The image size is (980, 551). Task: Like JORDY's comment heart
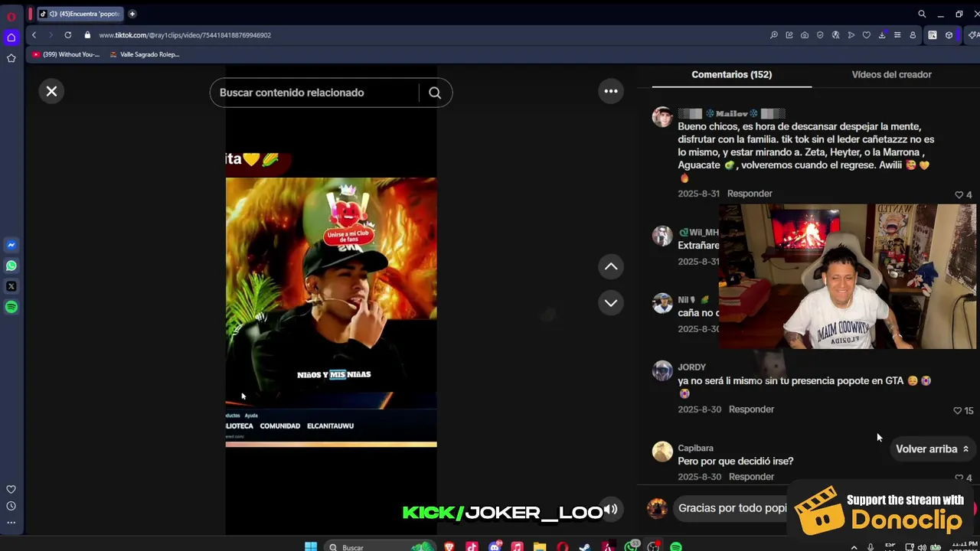coord(957,411)
